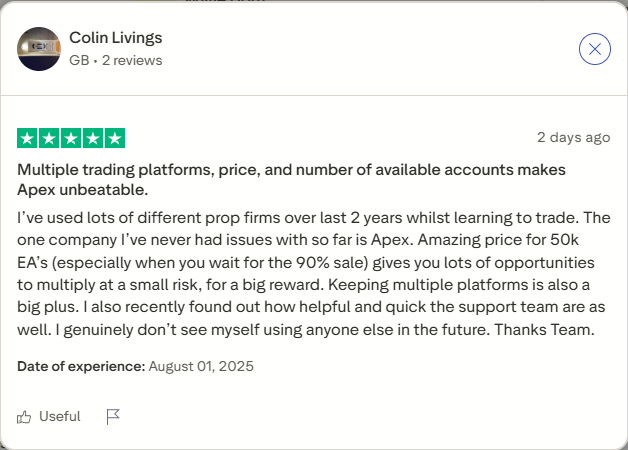Click the third green rating star
Image resolution: width=628 pixels, height=450 pixels.
pyautogui.click(x=71, y=138)
